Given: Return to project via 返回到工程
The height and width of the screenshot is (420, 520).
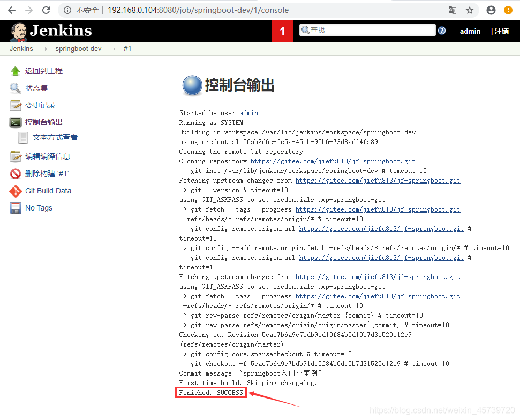Looking at the screenshot, I should tap(44, 71).
